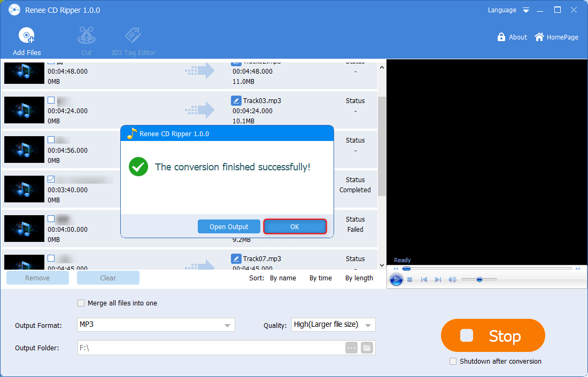Click the player stop square icon
Screen dimensions: 588x377
coord(410,280)
